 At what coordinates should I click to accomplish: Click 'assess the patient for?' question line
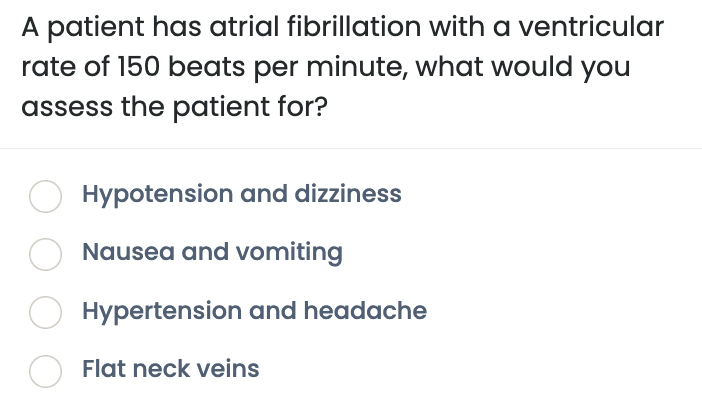click(175, 107)
